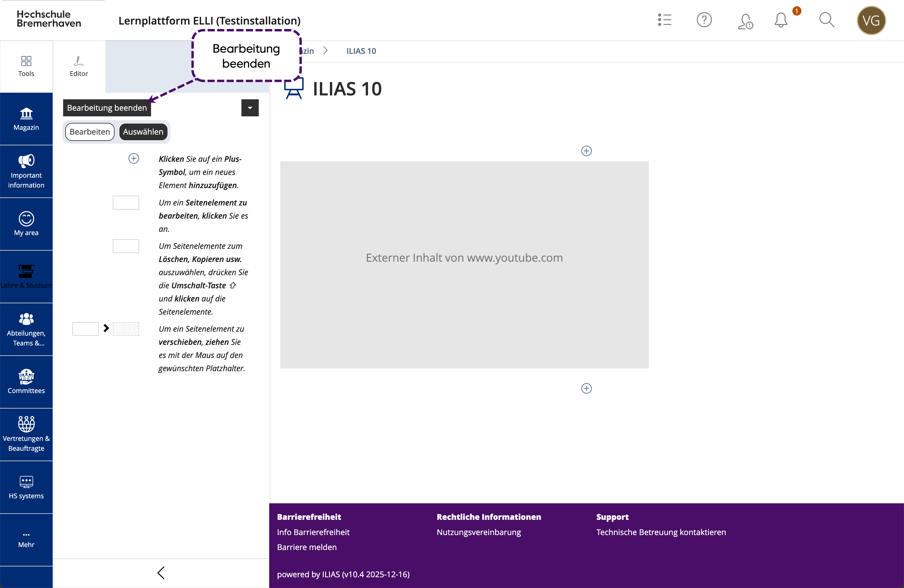Collapse the editor slate with bottom chevron
Image resolution: width=904 pixels, height=588 pixels.
(x=161, y=572)
